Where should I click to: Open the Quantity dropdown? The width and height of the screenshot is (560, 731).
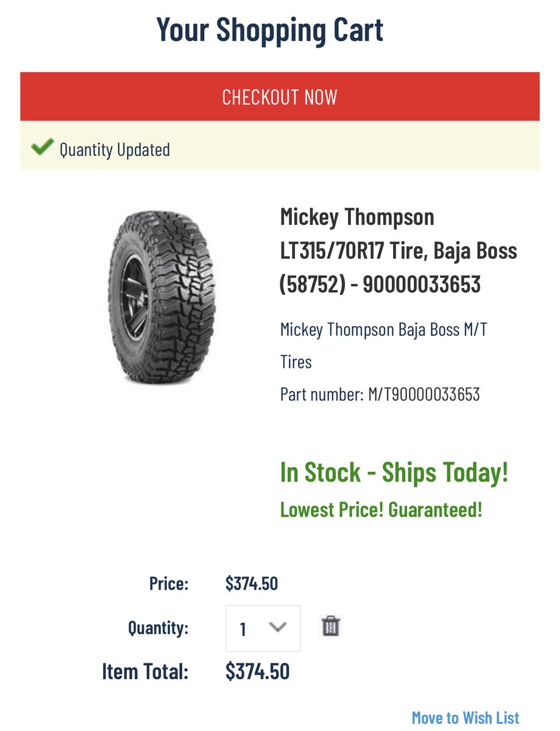(263, 628)
